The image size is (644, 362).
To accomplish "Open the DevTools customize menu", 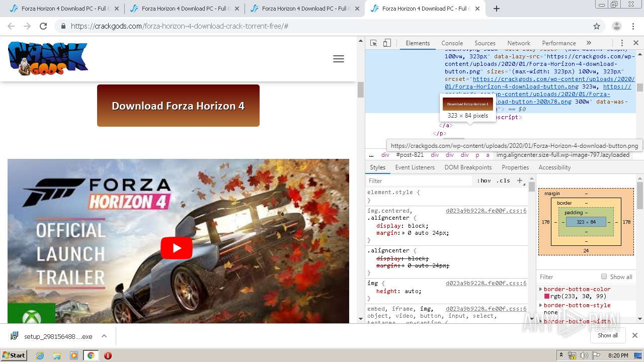I will coord(622,43).
